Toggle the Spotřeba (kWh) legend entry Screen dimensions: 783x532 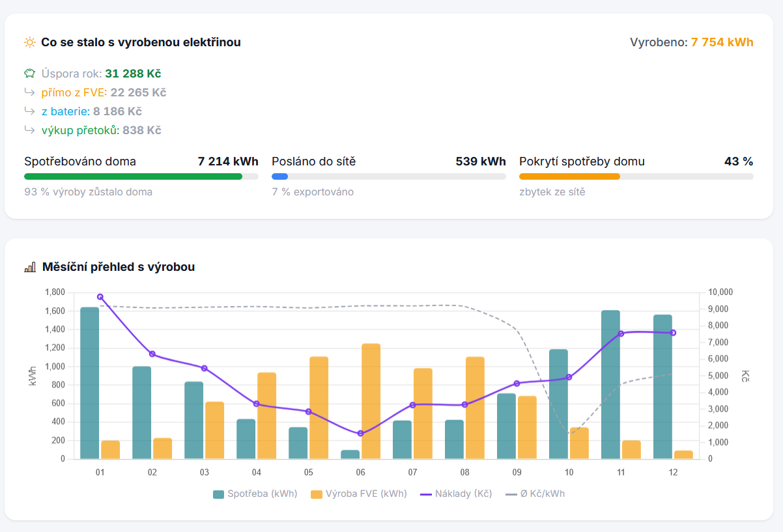pyautogui.click(x=255, y=494)
